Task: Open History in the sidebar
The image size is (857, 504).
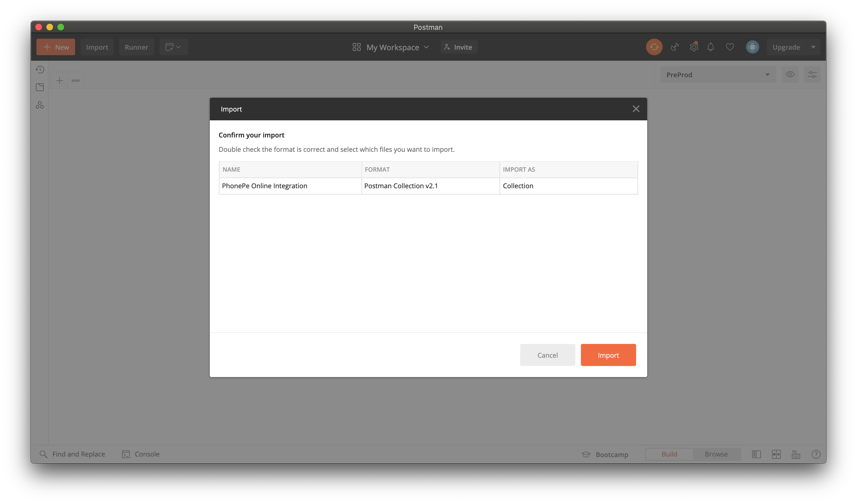Action: pos(40,70)
